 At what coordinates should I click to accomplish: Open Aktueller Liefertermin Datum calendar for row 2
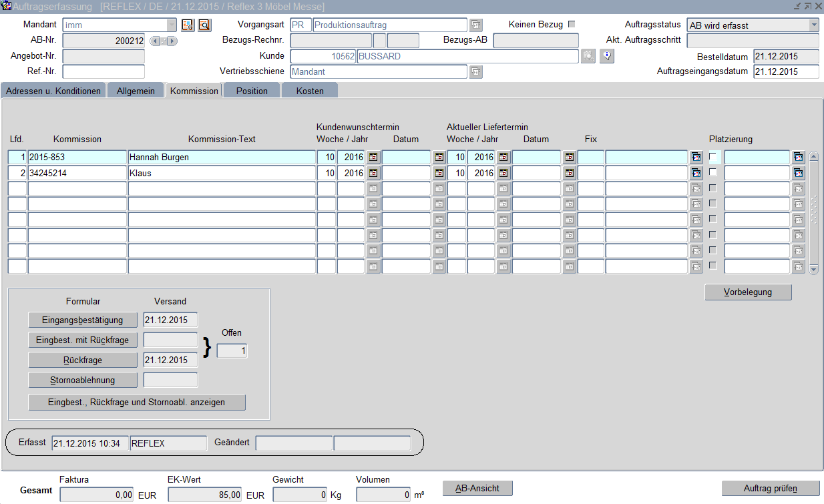click(569, 173)
